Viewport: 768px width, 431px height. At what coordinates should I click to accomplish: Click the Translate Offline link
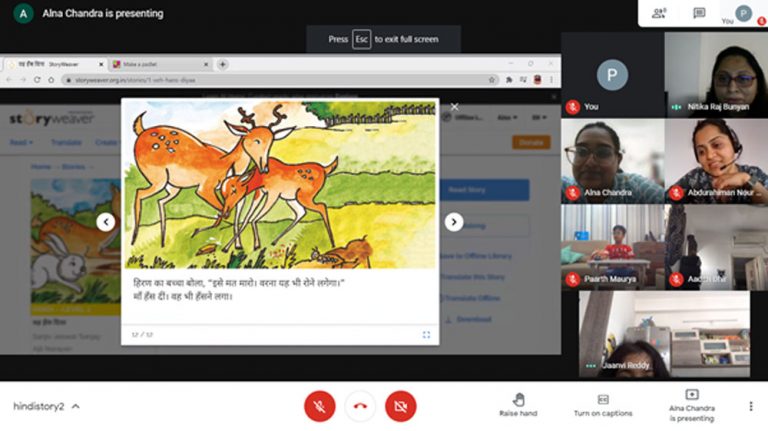(470, 298)
